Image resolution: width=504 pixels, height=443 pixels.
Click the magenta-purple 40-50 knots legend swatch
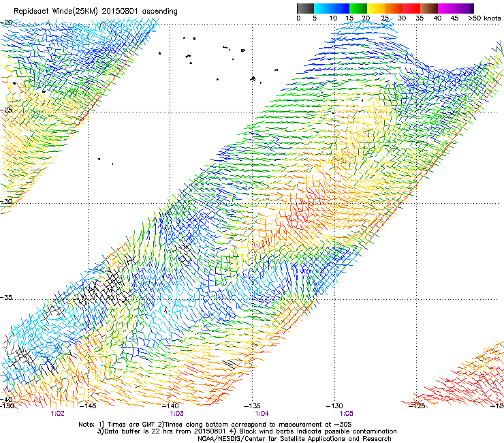456,8
